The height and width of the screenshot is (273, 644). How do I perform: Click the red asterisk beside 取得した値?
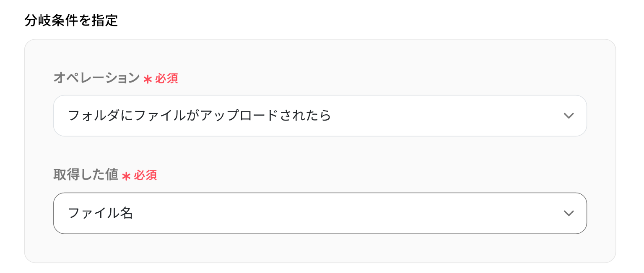126,176
